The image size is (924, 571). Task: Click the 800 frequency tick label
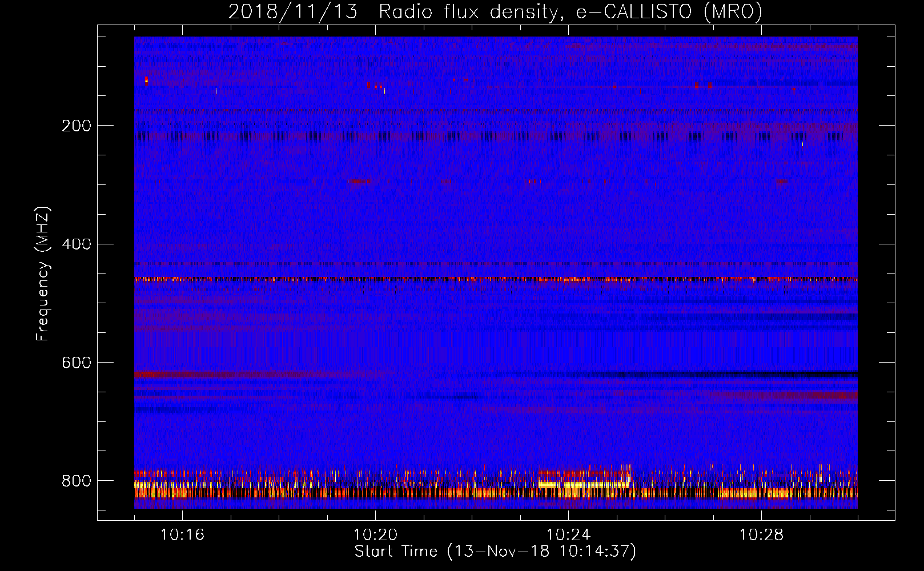76,481
